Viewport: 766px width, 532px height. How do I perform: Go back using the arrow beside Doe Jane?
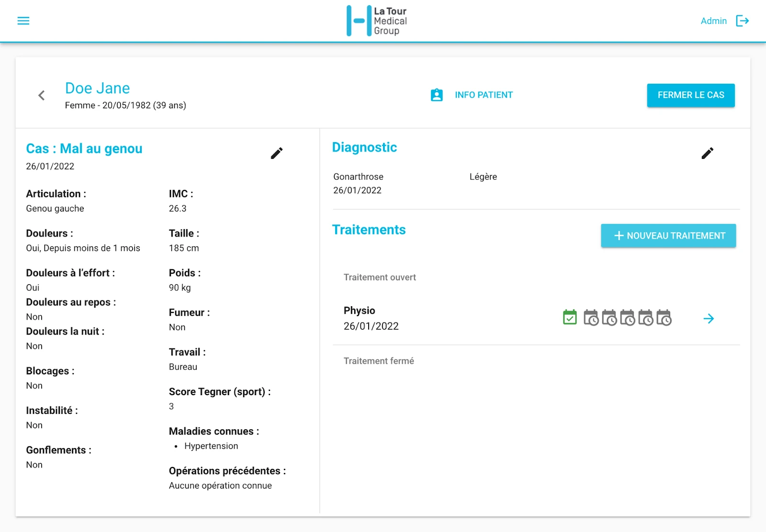coord(42,95)
